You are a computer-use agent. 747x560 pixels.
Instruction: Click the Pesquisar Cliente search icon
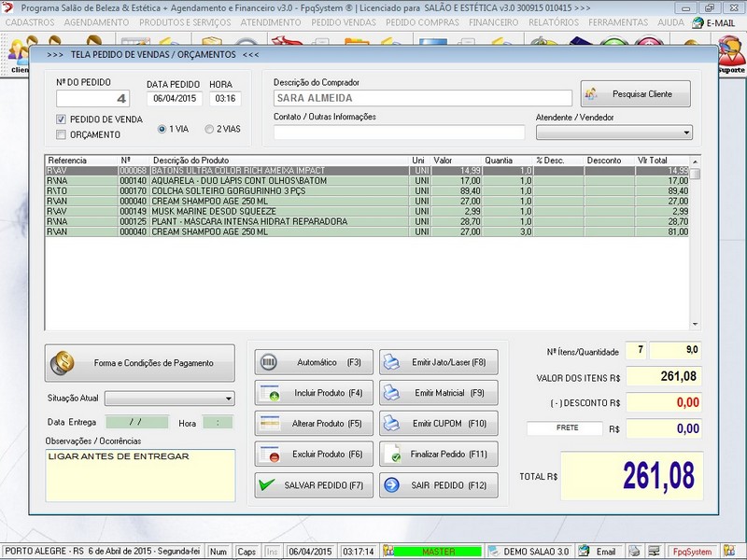[592, 94]
